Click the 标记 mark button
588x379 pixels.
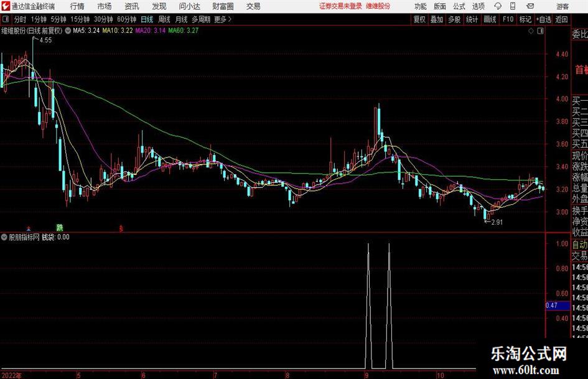[x=525, y=19]
